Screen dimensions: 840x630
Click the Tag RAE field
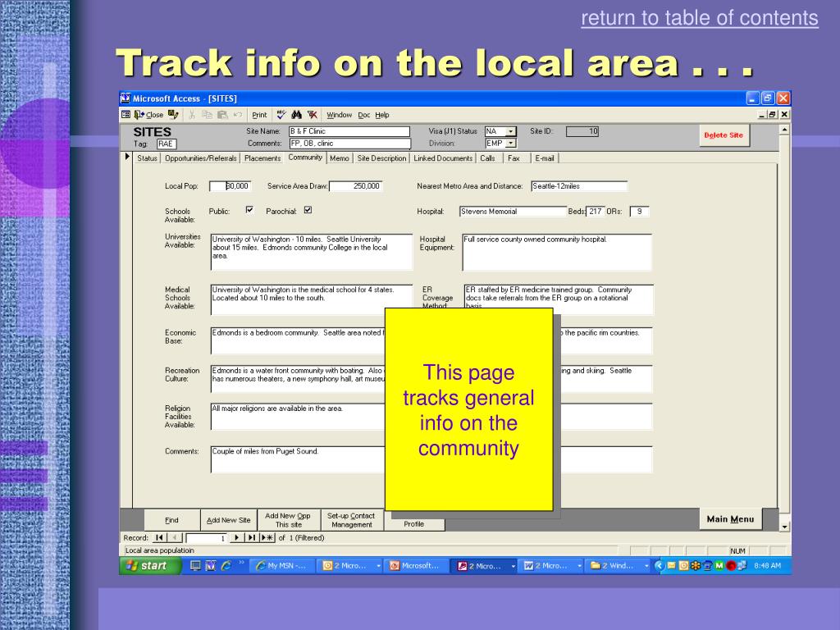pyautogui.click(x=167, y=144)
